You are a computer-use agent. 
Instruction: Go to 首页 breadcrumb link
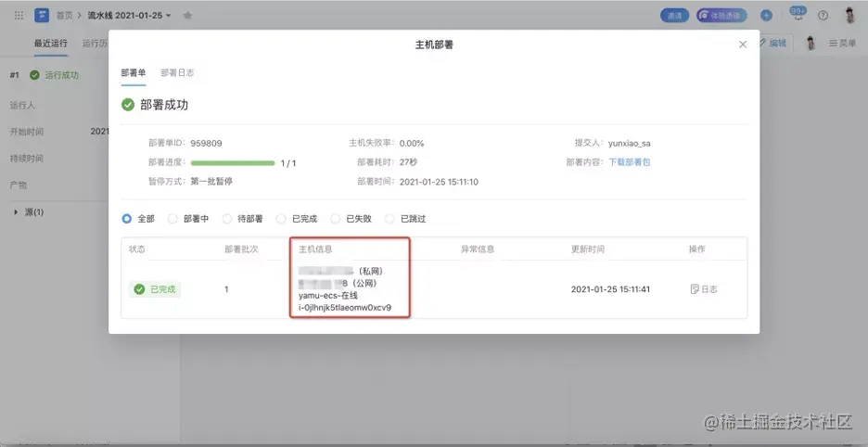point(64,16)
